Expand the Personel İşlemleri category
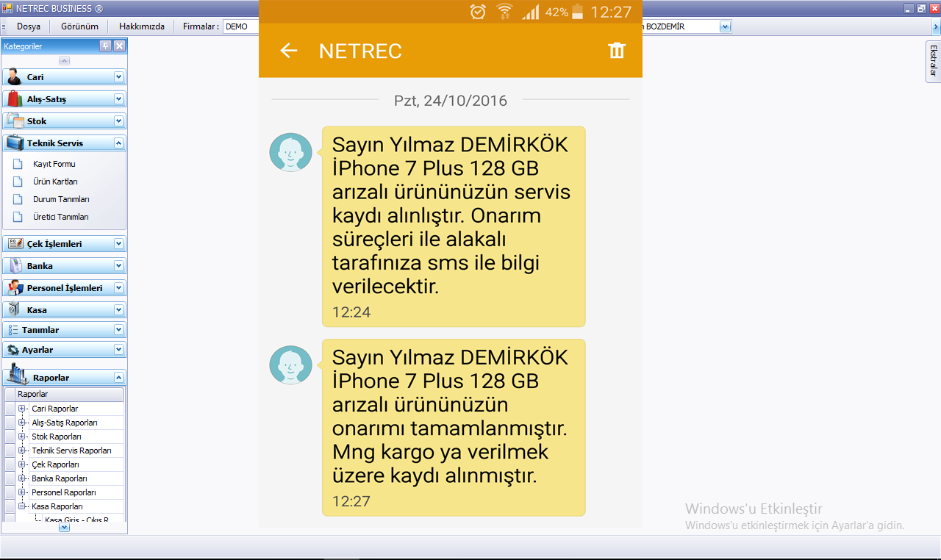 [x=118, y=288]
